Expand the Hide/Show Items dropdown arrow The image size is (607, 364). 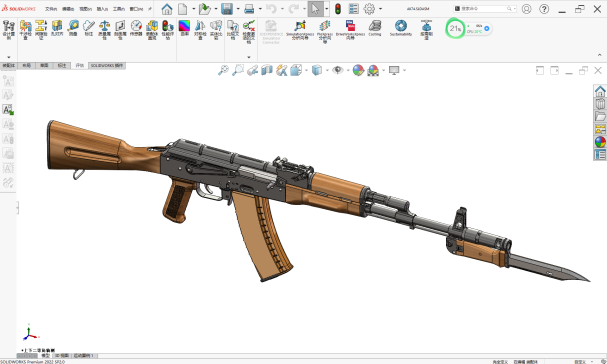pos(348,70)
